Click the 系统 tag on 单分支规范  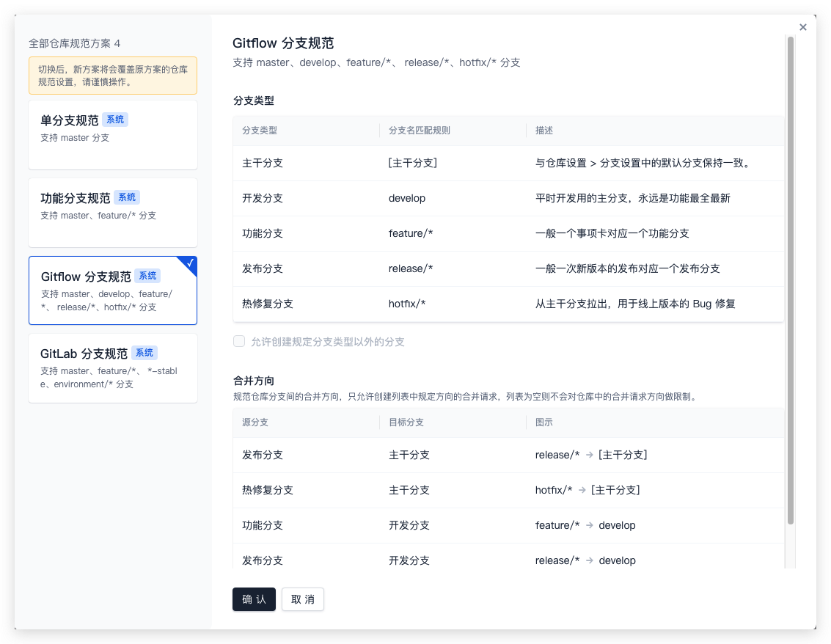point(115,120)
